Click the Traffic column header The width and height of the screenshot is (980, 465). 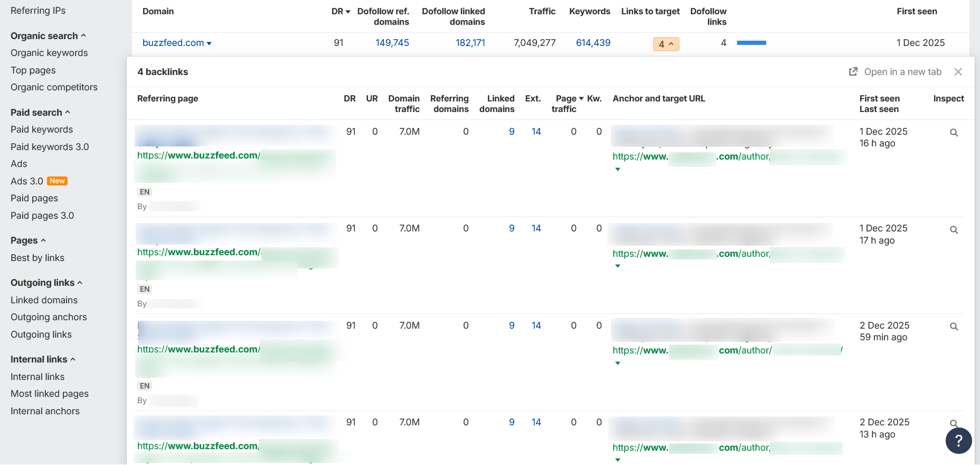(542, 11)
